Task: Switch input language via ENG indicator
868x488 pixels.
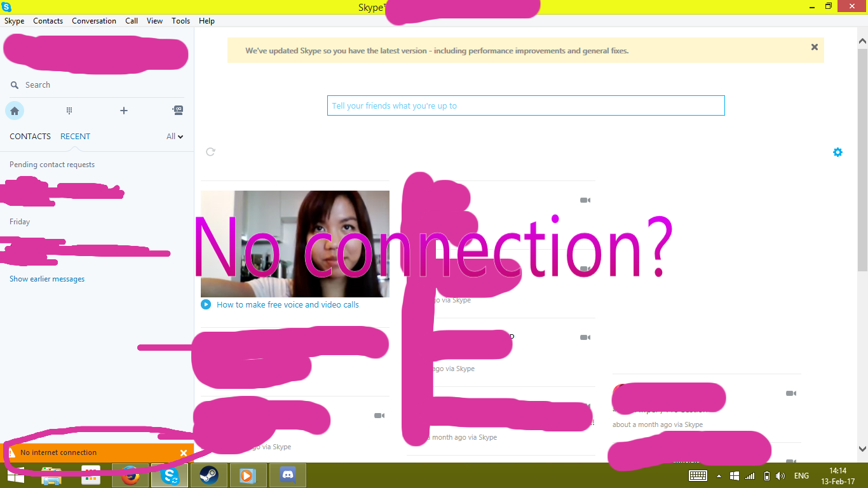Action: [x=801, y=475]
